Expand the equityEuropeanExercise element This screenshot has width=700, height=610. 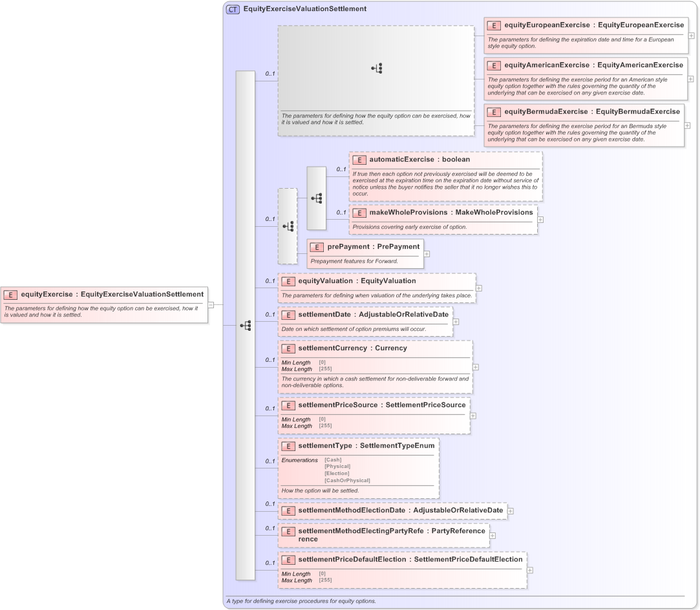[692, 36]
